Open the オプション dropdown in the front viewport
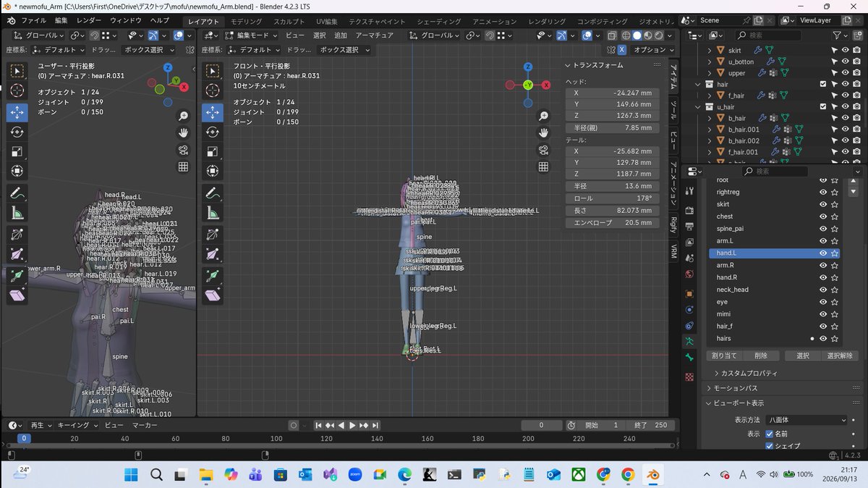The image size is (868, 488). point(652,50)
